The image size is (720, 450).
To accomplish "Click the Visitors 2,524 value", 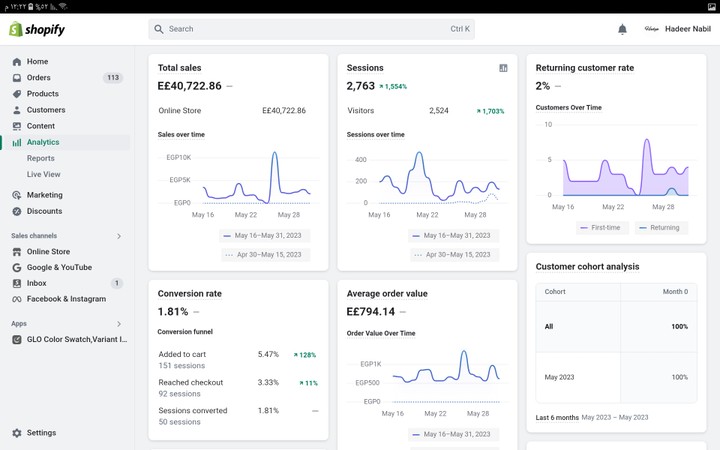I will tap(439, 111).
